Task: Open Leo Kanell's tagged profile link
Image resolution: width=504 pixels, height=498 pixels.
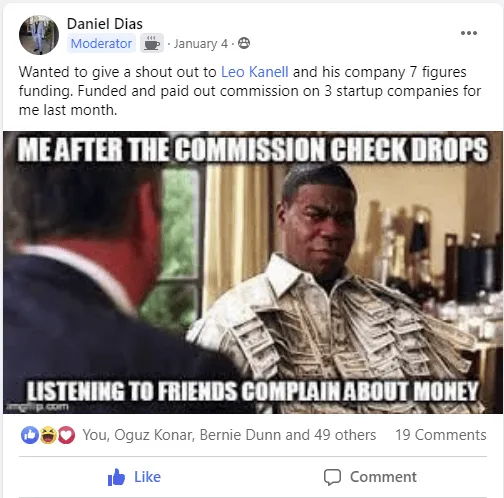Action: [x=255, y=72]
